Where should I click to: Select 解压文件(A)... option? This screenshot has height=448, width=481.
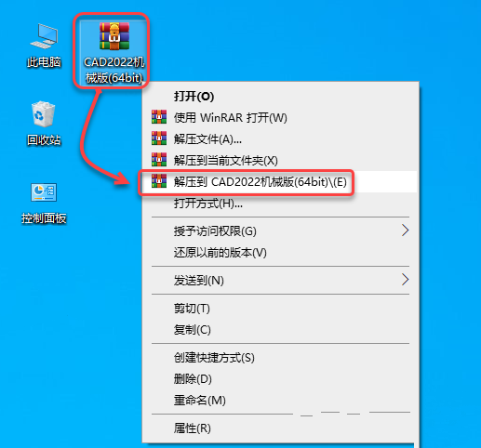207,139
